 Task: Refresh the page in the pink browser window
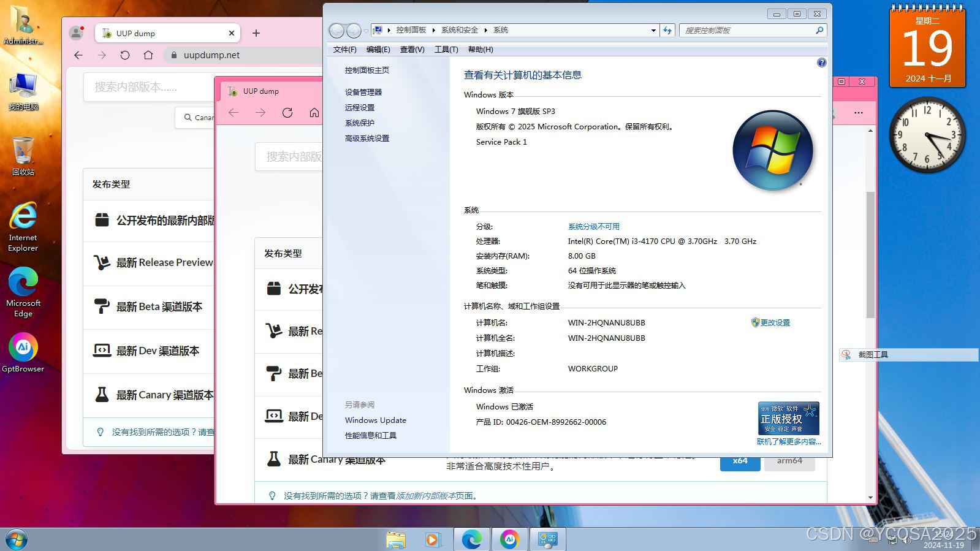[x=287, y=113]
